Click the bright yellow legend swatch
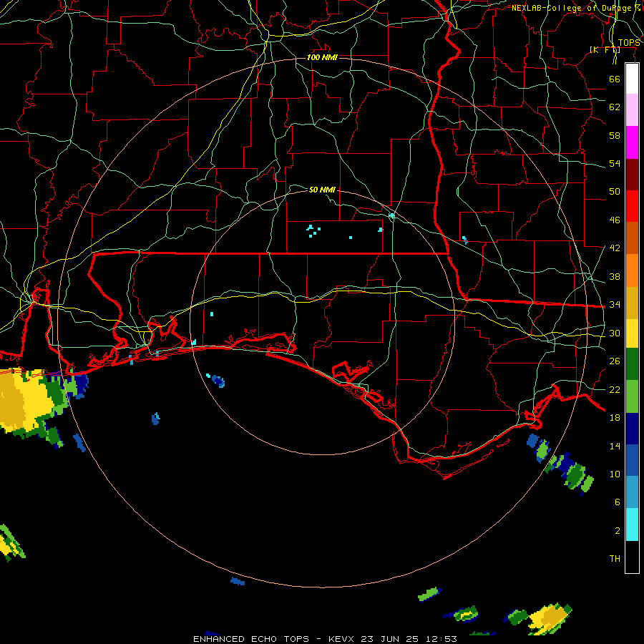The image size is (644, 644). pos(632,333)
